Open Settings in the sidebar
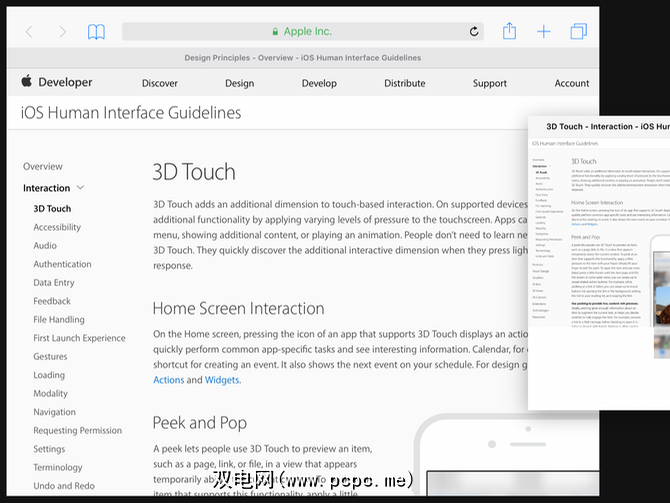This screenshot has width=670, height=503. click(x=49, y=449)
